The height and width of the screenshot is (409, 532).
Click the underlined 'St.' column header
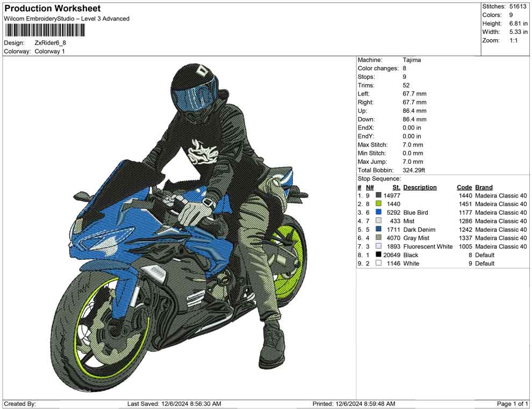(x=396, y=187)
